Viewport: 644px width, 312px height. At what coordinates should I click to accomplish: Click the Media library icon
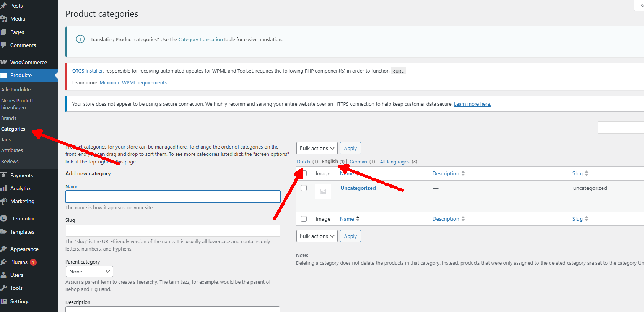[x=3, y=19]
